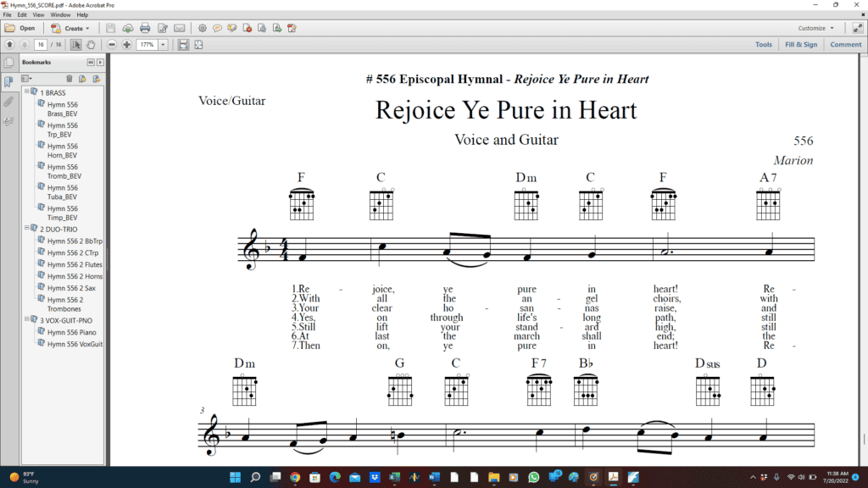Collapse the 1 BRASS bookmark group
The height and width of the screenshot is (488, 868).
click(x=26, y=91)
